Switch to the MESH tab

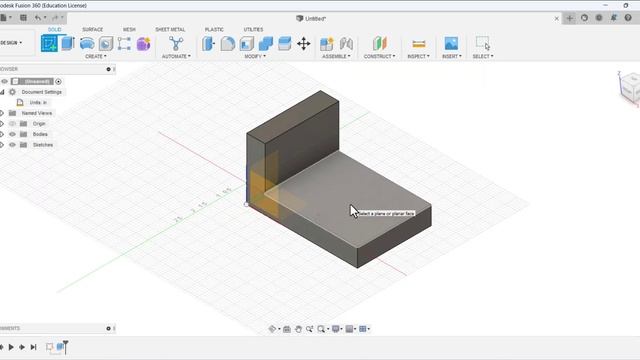[129, 29]
